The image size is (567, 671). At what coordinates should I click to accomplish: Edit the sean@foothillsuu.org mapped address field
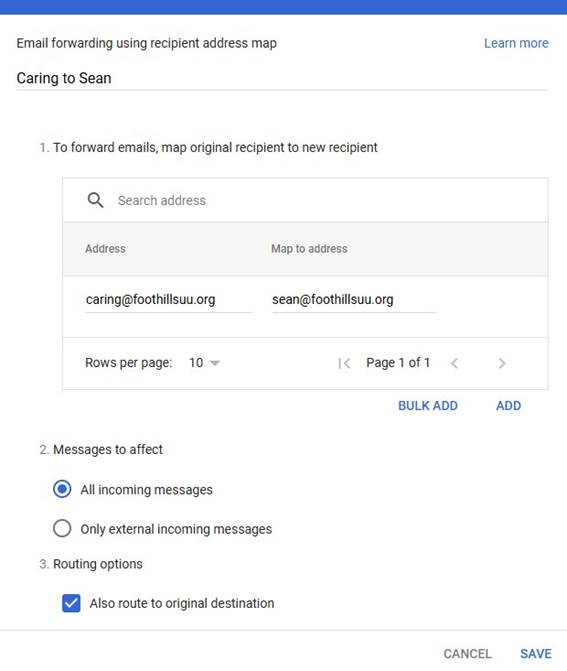coord(353,300)
